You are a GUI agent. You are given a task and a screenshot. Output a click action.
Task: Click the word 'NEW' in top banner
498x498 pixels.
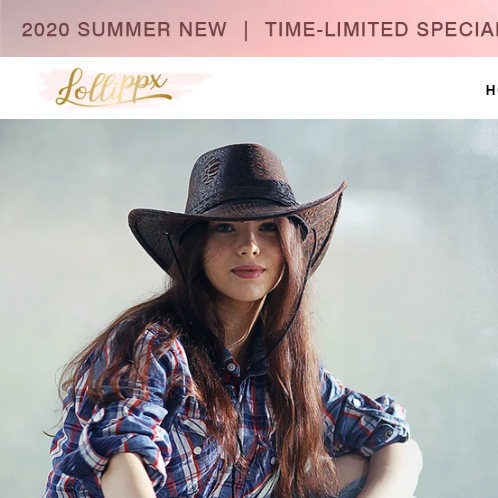(203, 29)
